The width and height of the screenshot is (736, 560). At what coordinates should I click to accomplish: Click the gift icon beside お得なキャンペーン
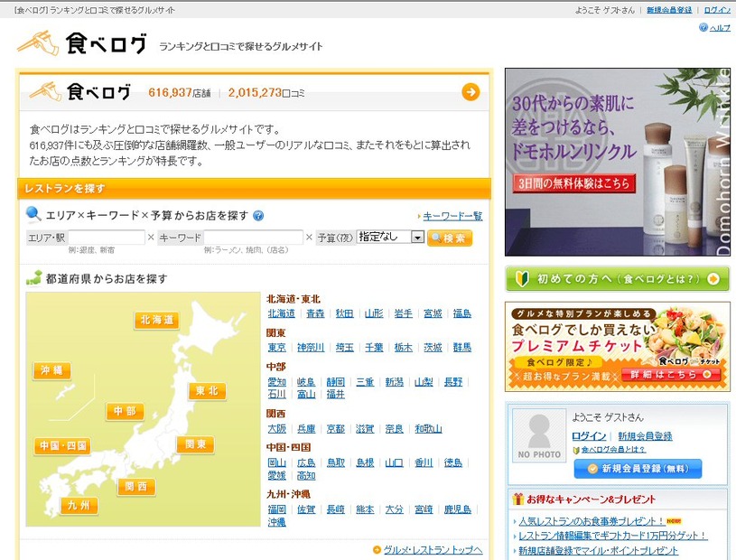tap(518, 499)
